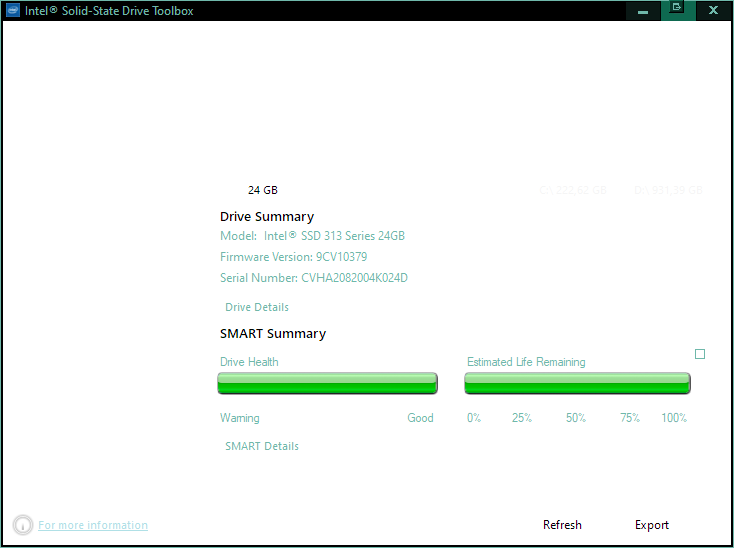Select the faded C: 222.62 GB drive
Screen dimensions: 734x548
pos(573,190)
